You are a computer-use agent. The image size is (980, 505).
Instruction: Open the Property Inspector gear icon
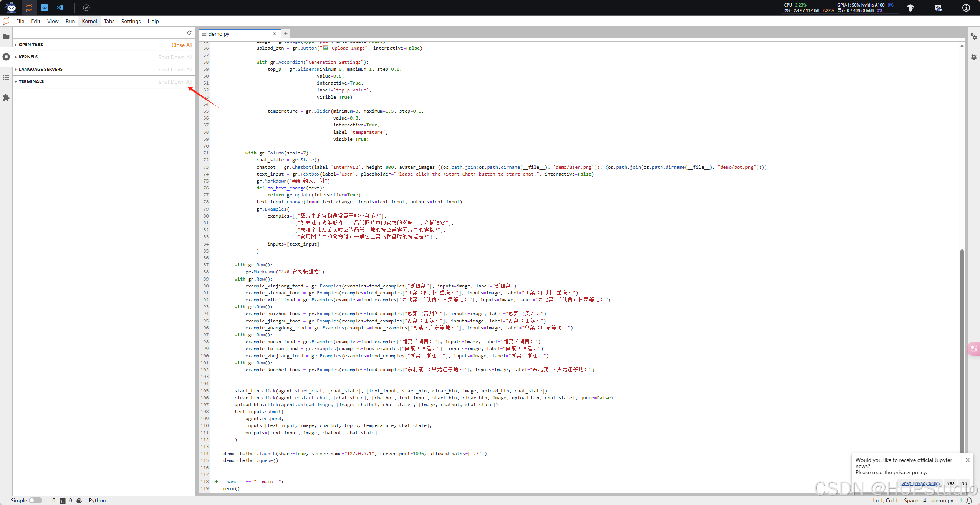tap(974, 37)
